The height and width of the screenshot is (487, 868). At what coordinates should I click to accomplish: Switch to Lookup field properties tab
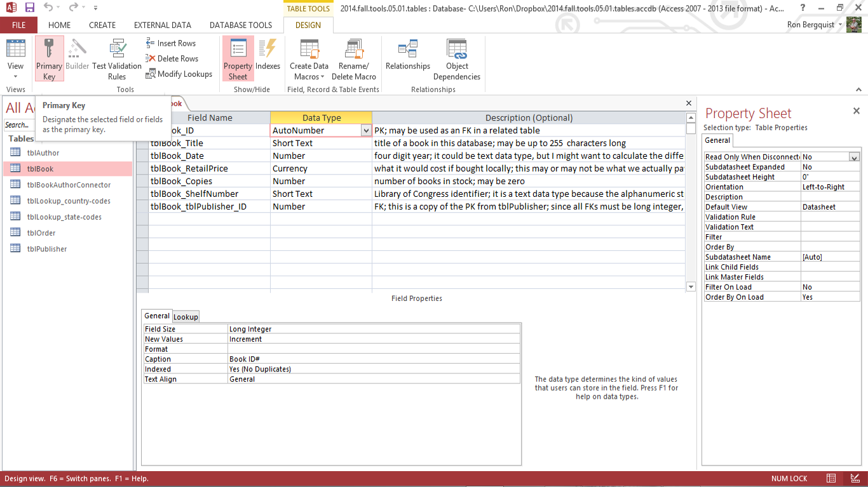click(x=186, y=317)
